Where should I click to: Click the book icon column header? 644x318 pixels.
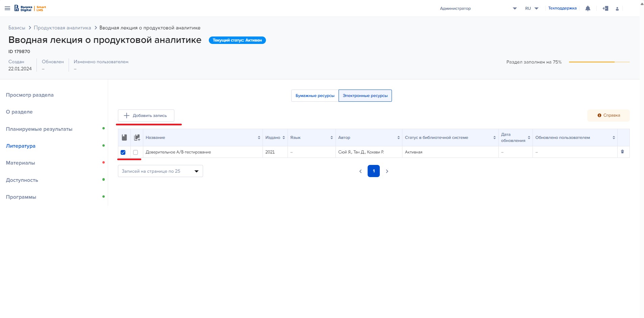[124, 138]
